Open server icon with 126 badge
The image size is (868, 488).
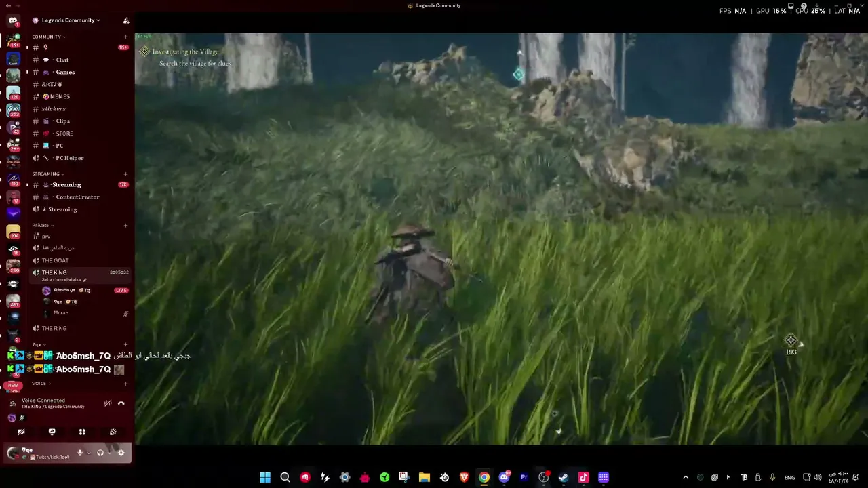[13, 93]
